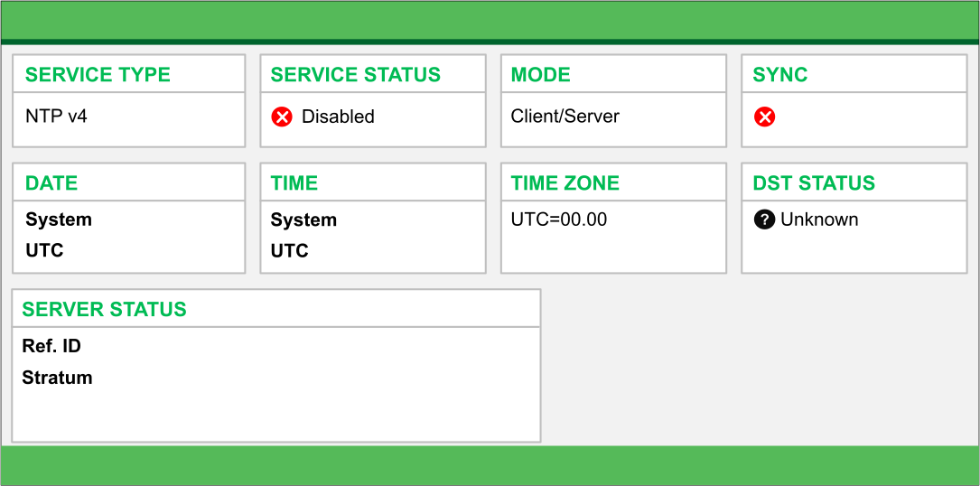Click the Client/Server mode value
Screen dimensions: 980x486
pos(565,117)
